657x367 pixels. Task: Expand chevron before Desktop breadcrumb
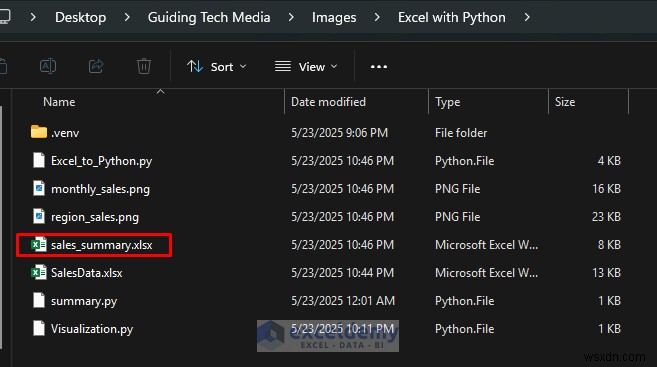(x=33, y=17)
